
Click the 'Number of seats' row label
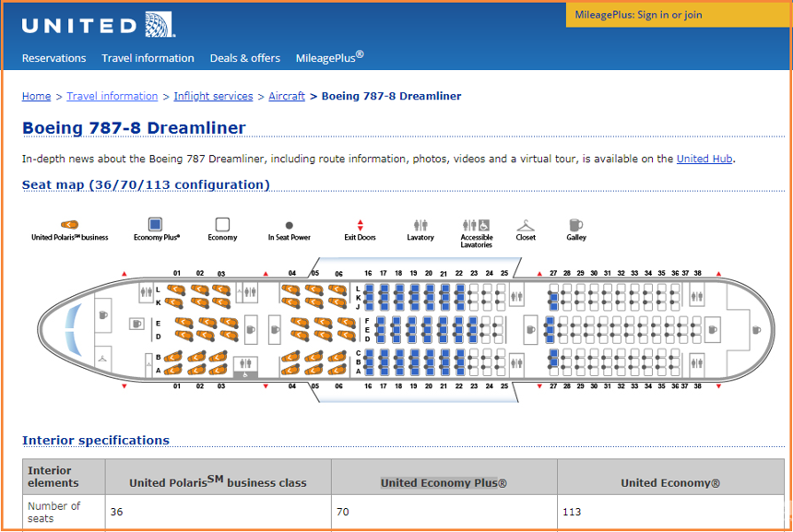(54, 513)
